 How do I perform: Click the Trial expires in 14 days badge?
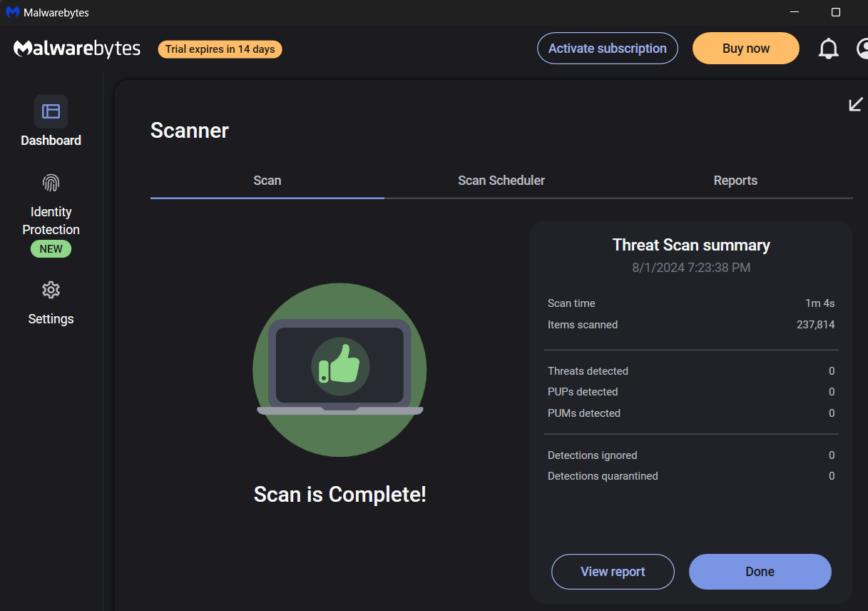coord(220,49)
